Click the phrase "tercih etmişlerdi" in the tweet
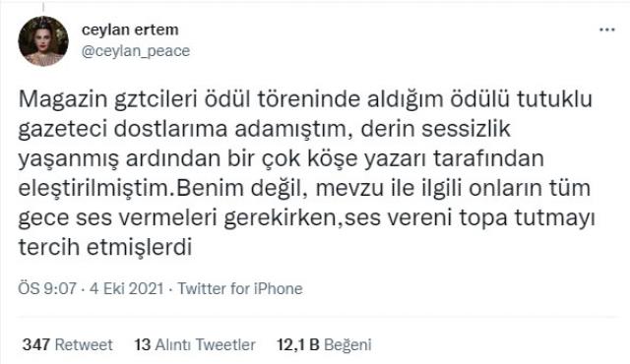 [x=105, y=247]
